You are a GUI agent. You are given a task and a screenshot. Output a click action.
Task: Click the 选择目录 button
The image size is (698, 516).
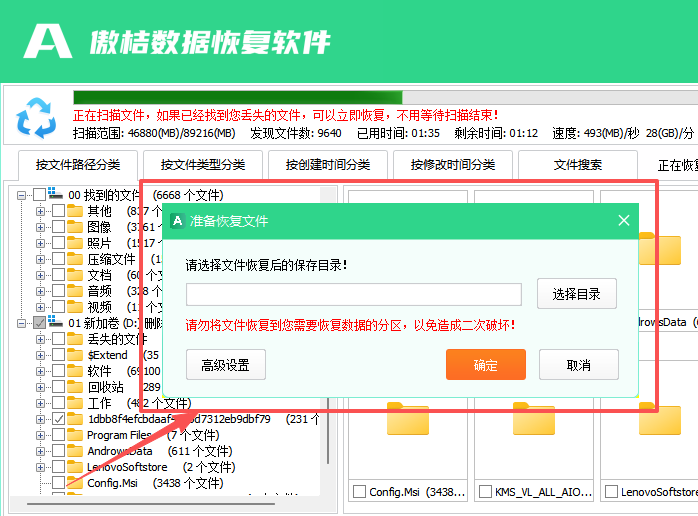click(576, 294)
